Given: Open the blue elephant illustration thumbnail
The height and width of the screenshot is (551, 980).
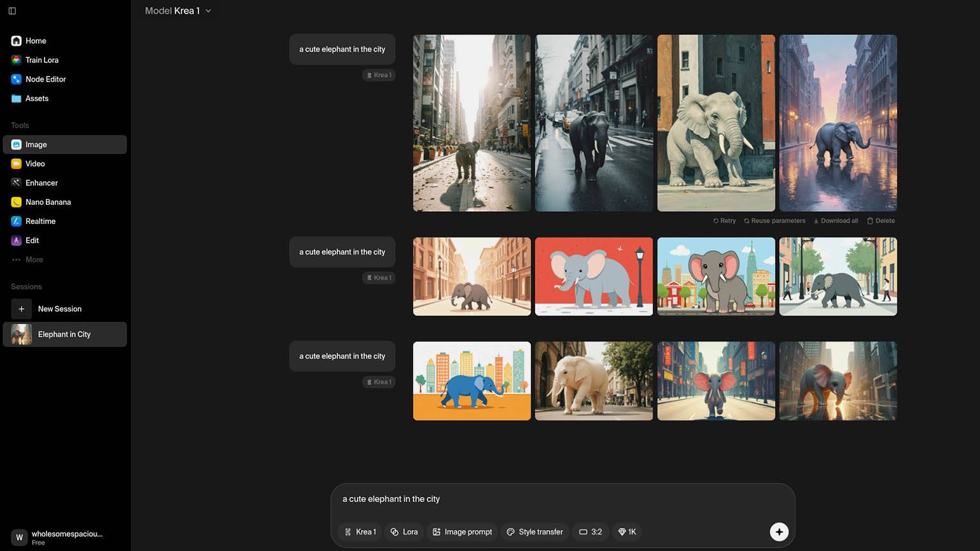Looking at the screenshot, I should pyautogui.click(x=472, y=381).
